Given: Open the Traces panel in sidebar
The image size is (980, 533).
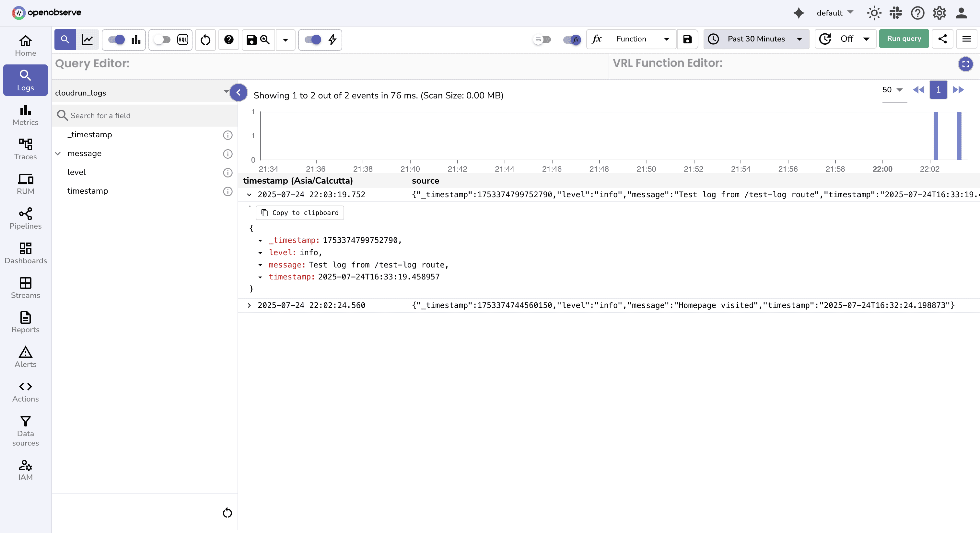Looking at the screenshot, I should tap(25, 149).
